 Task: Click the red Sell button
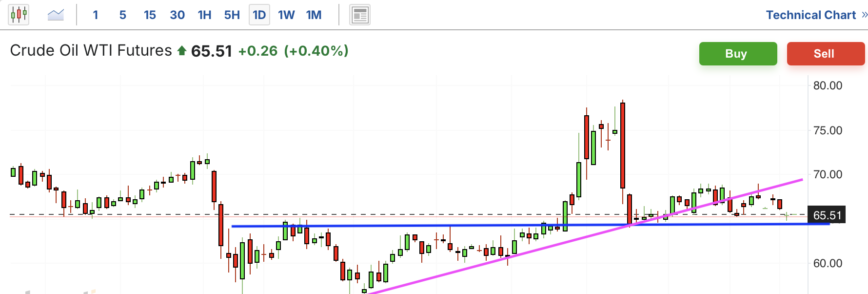point(826,53)
